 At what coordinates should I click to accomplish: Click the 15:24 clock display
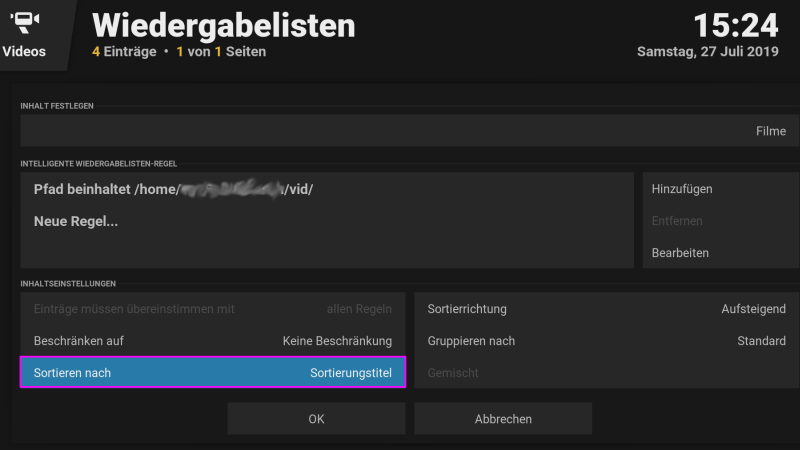(735, 26)
